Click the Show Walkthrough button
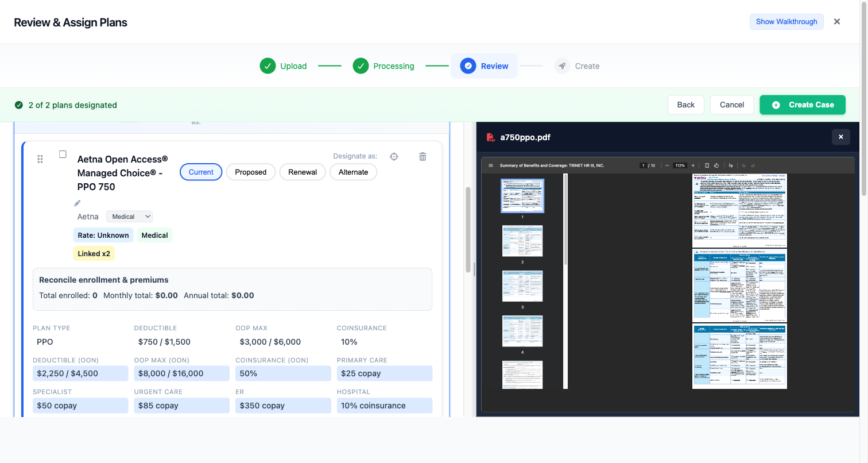This screenshot has height=463, width=868. click(786, 22)
